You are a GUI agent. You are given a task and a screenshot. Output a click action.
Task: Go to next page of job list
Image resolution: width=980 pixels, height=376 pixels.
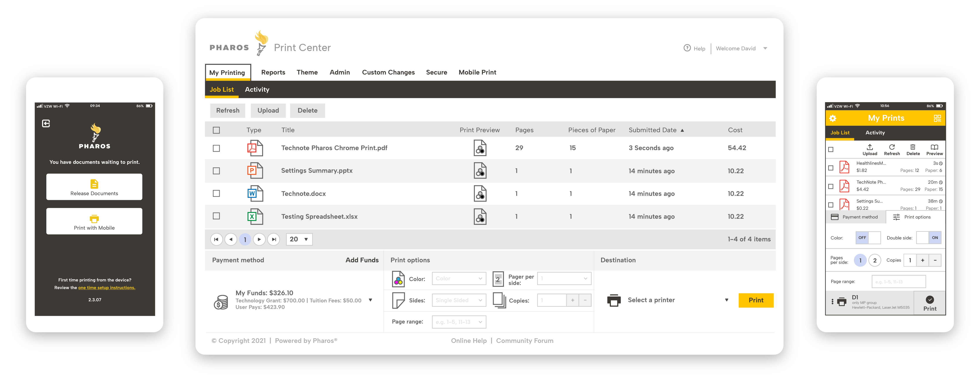pos(259,239)
